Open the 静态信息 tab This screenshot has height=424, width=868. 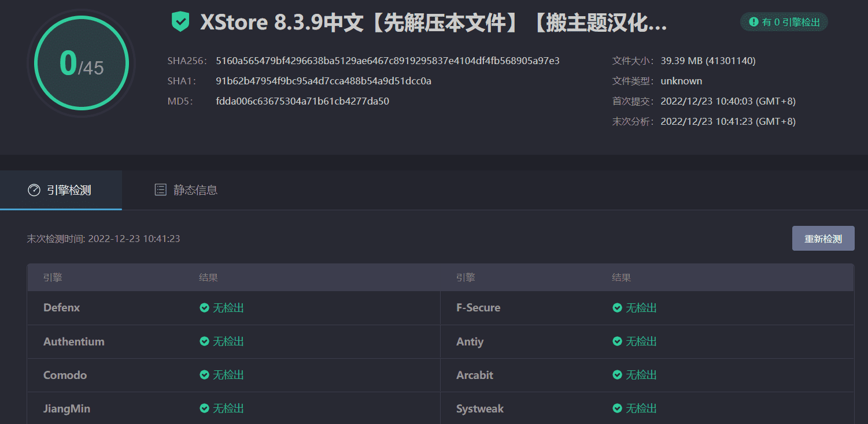pos(186,190)
